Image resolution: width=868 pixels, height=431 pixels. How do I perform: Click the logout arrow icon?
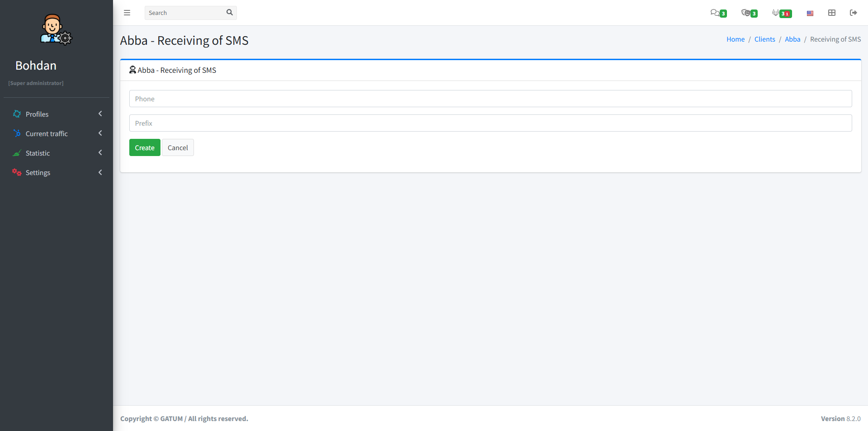854,13
